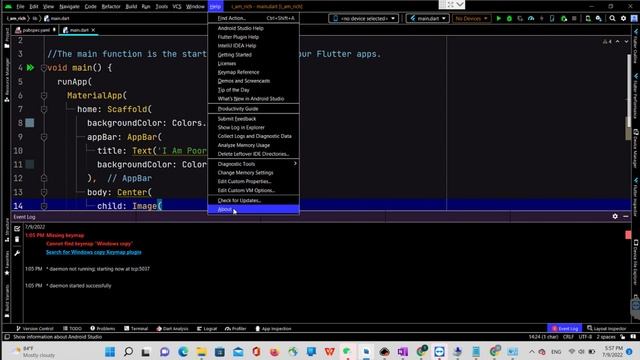Open the main.dart run configuration dropdown
The image size is (640, 360).
428,18
